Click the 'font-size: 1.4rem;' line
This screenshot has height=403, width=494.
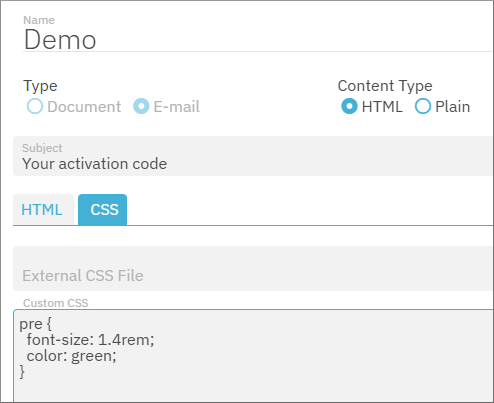(90, 340)
